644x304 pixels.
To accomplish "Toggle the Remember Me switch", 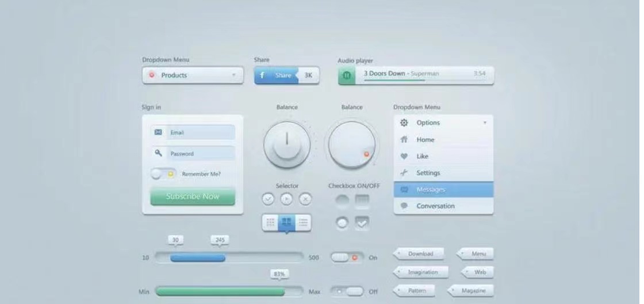I will [x=163, y=174].
